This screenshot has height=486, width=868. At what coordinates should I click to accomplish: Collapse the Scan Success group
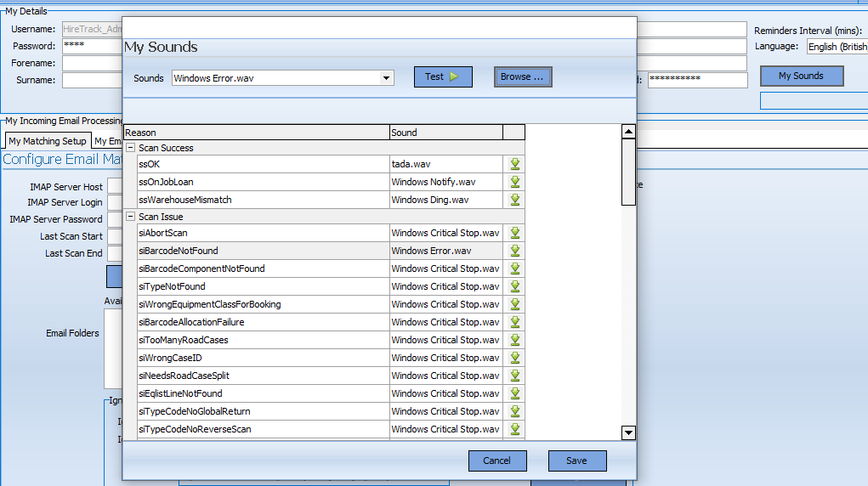[x=131, y=148]
